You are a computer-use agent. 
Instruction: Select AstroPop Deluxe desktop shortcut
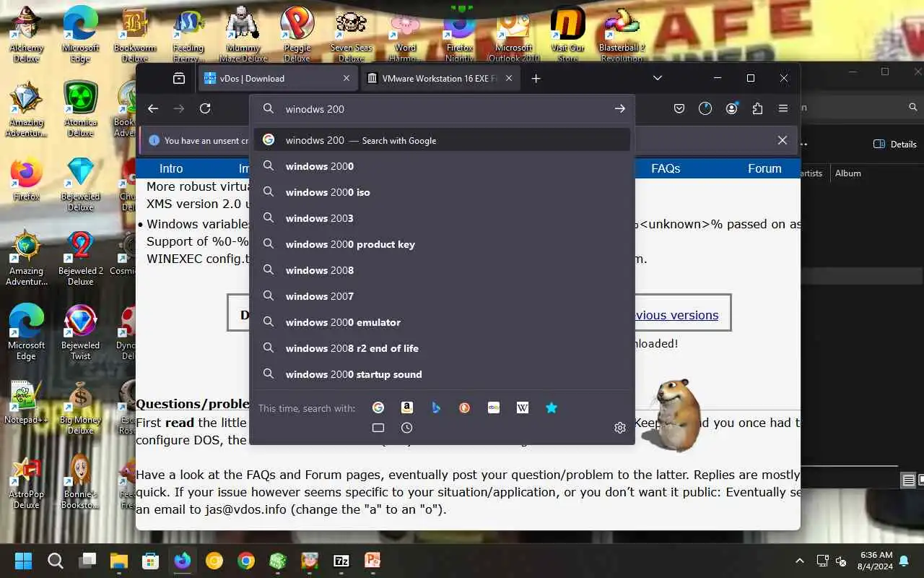point(27,483)
